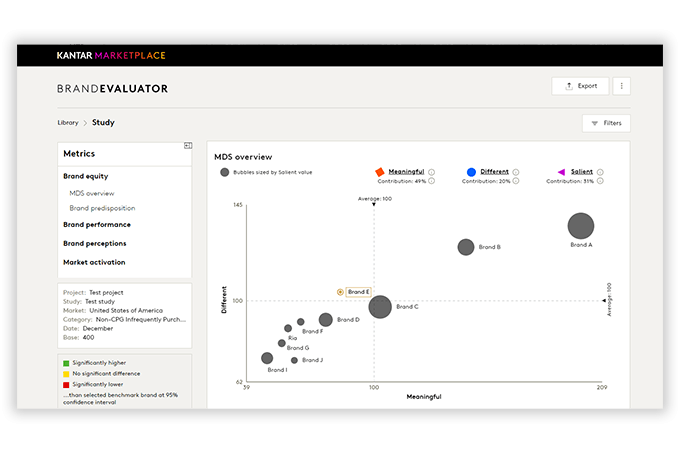Image resolution: width=680 pixels, height=453 pixels.
Task: Click the Brand C bubble
Action: point(380,307)
